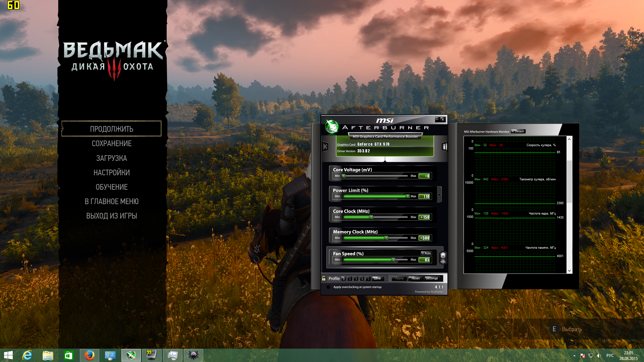The width and height of the screenshot is (644, 362).
Task: Choose ЗАГРУЗКА from the game menu
Action: pos(111,158)
